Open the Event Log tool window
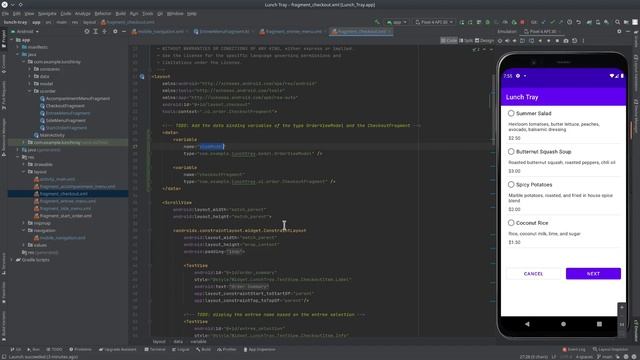Image resolution: width=640 pixels, height=360 pixels. point(574,349)
